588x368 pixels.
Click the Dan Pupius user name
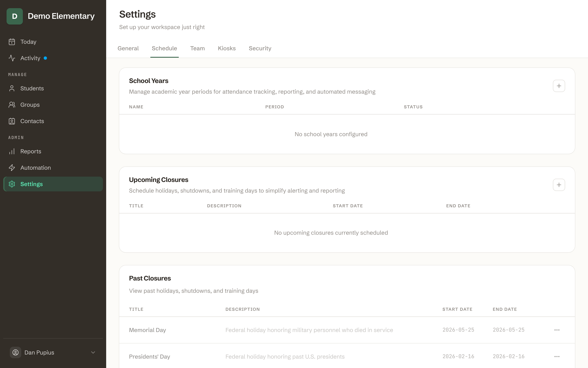click(39, 352)
